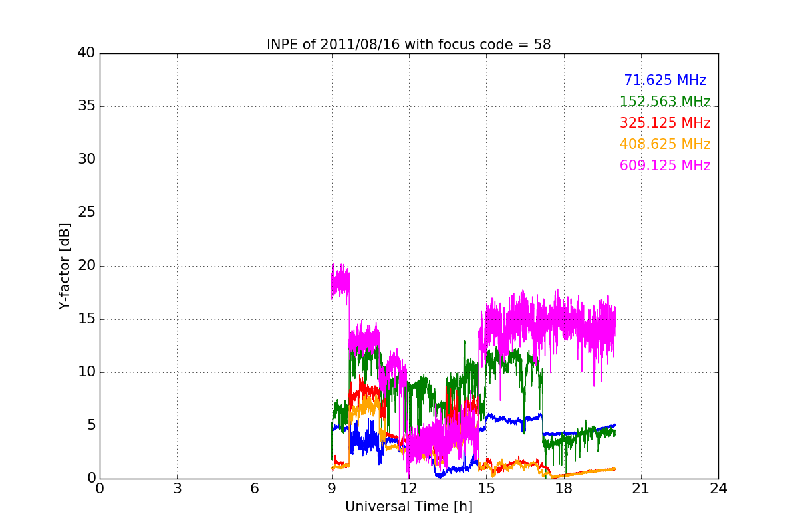Screen dimensions: 798x532
Task: Select the 71.625 MHz legend label
Action: (665, 80)
